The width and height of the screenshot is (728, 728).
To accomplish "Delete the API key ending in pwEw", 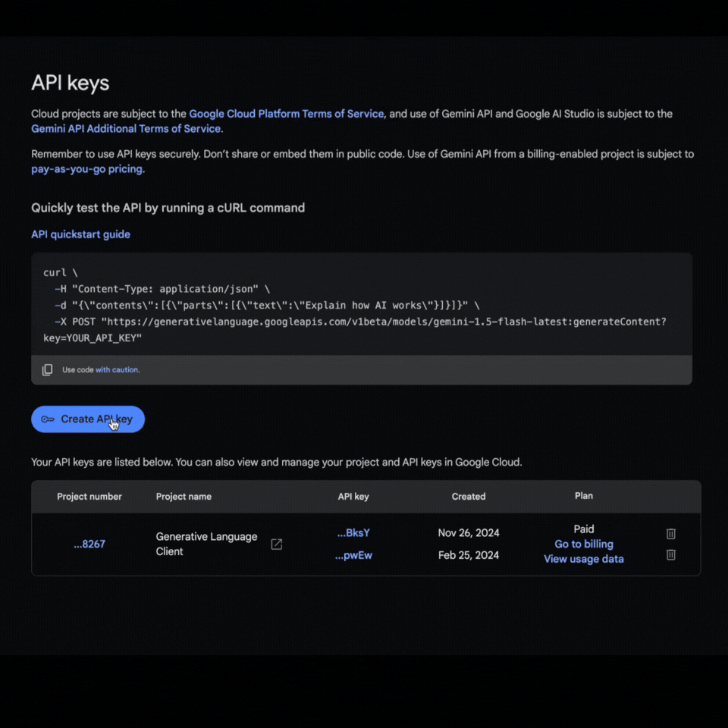I will point(670,554).
